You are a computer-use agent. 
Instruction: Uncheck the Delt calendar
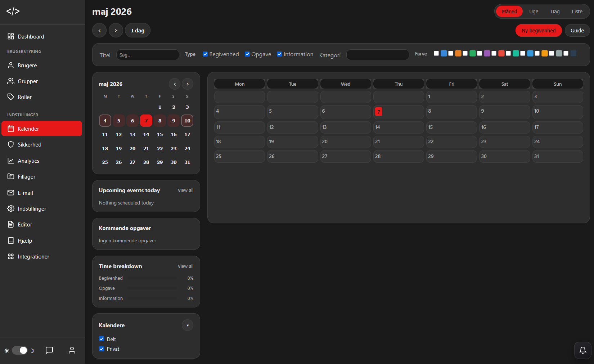102,339
